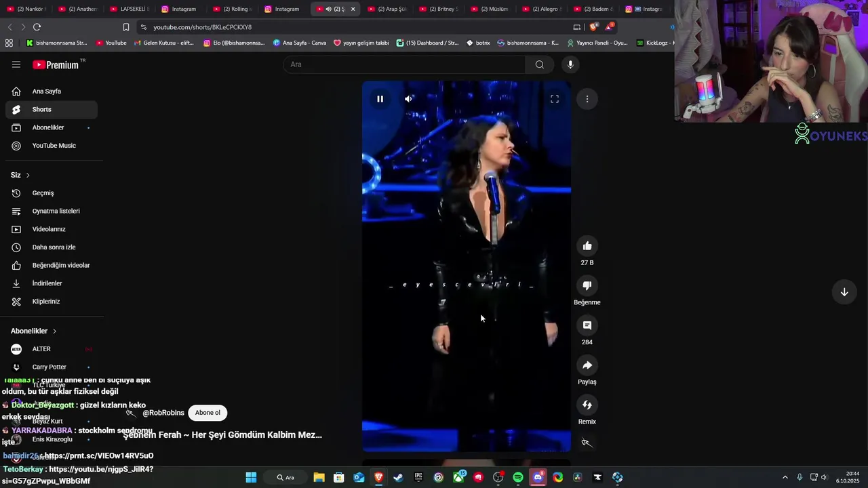Image resolution: width=868 pixels, height=488 pixels.
Task: Open the three-dot more options menu
Action: click(x=587, y=99)
